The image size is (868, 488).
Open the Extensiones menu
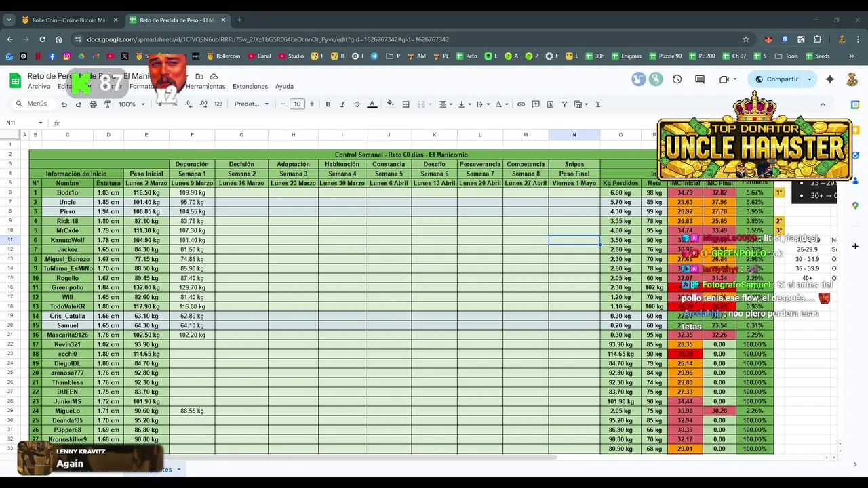point(250,87)
